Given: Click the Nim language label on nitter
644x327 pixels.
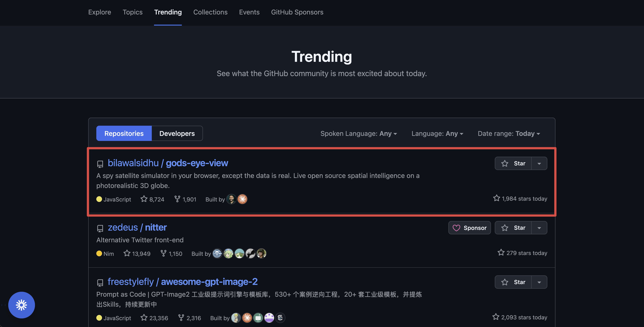Looking at the screenshot, I should pos(109,253).
